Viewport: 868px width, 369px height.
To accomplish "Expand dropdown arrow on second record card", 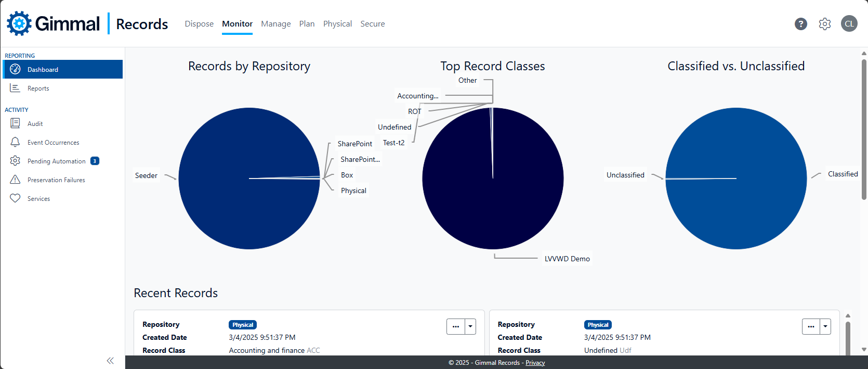I will 825,326.
